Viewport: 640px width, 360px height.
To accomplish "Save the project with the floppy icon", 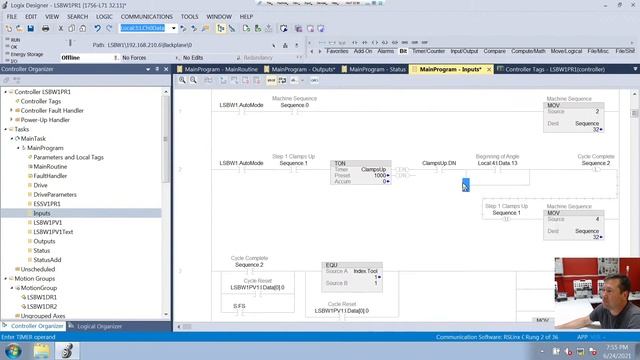I will (31, 28).
